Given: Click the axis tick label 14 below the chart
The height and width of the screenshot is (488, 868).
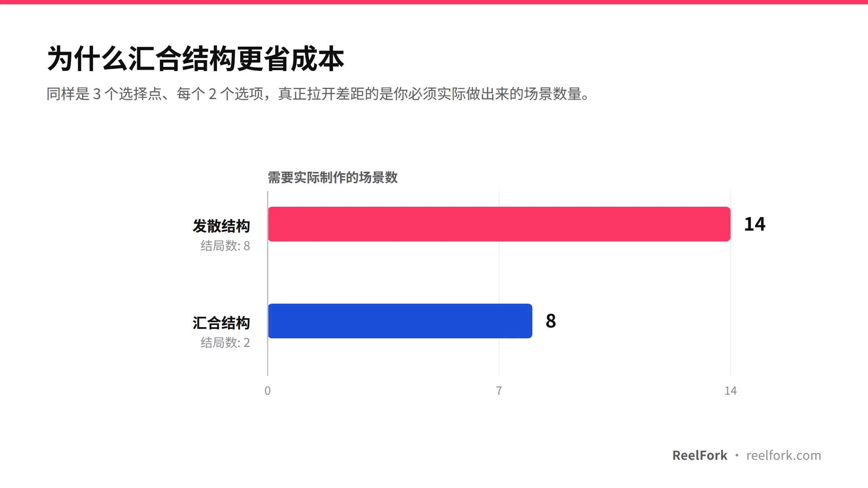Looking at the screenshot, I should click(731, 391).
